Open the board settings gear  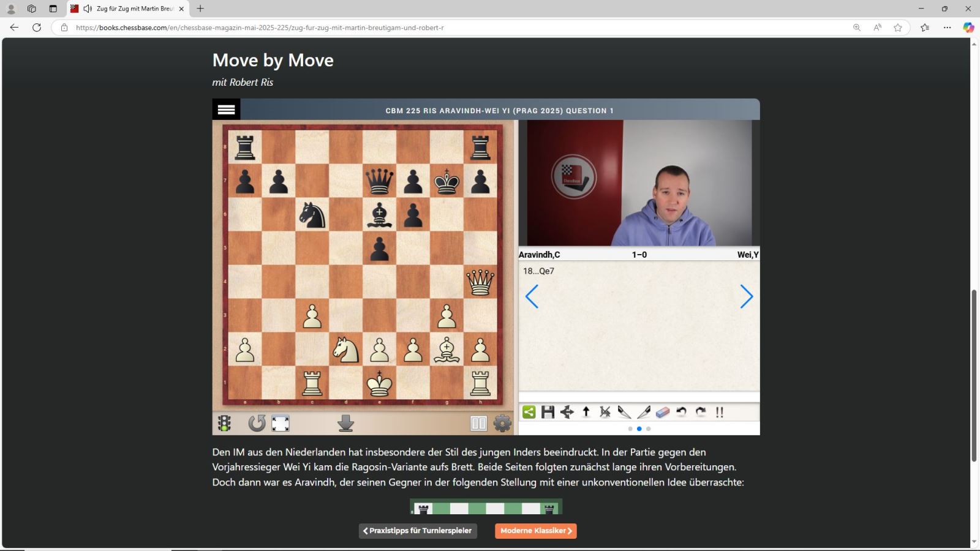502,423
